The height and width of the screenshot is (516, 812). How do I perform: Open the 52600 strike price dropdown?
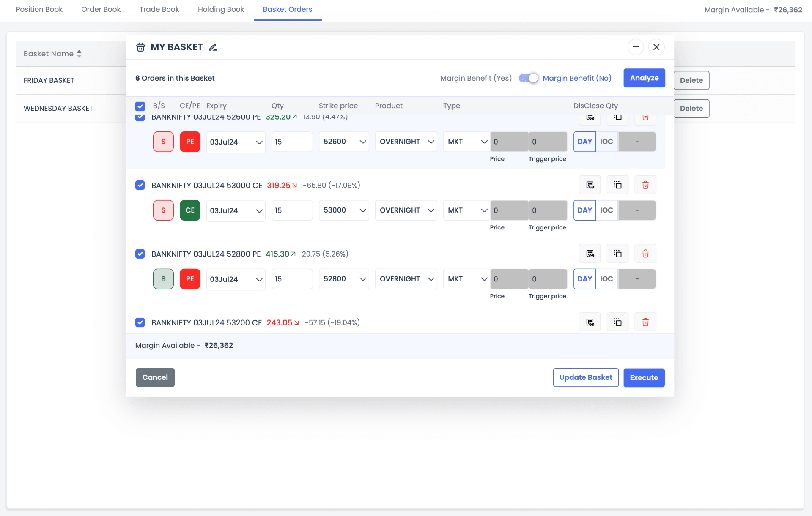(343, 142)
